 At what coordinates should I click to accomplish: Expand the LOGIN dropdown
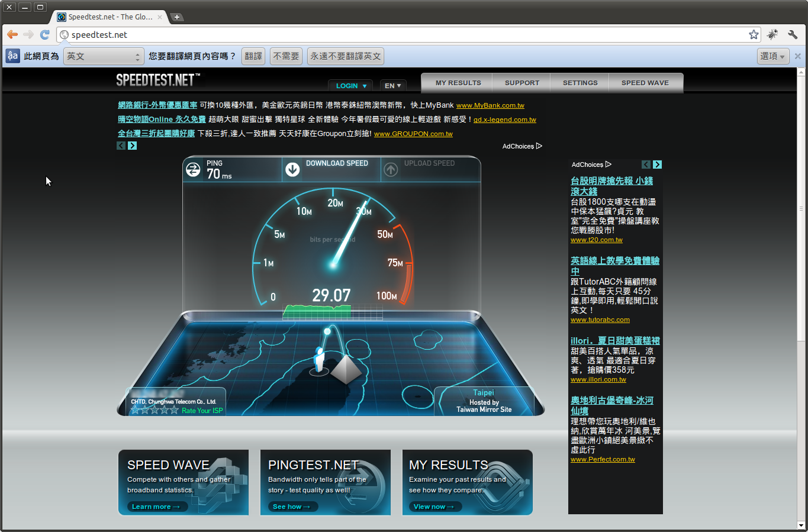coord(351,86)
